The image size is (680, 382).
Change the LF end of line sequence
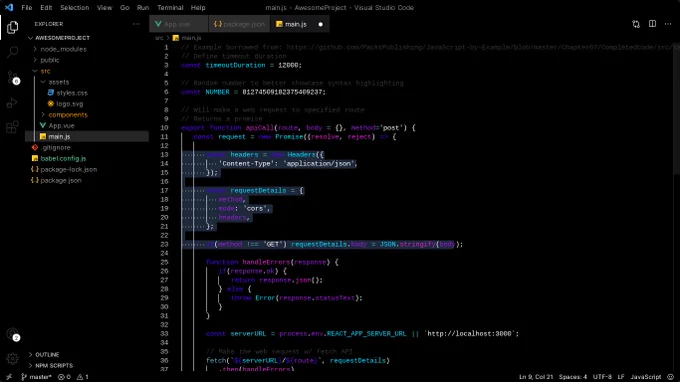[x=621, y=377]
